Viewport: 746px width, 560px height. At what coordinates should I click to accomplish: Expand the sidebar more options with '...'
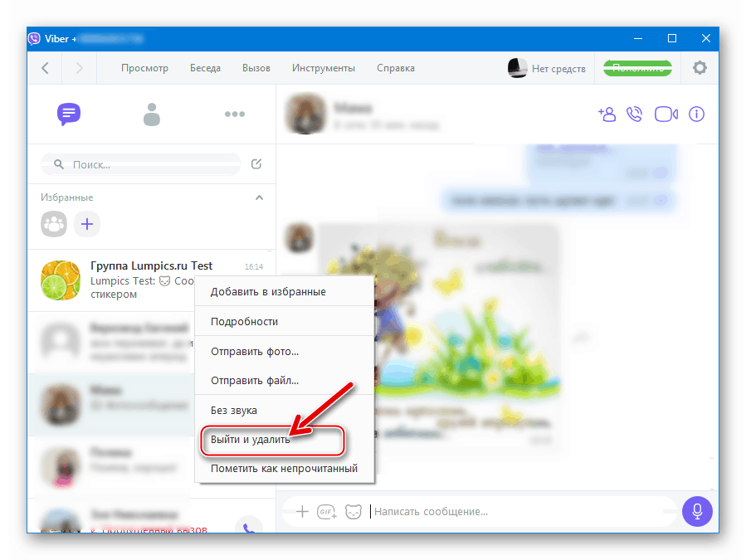click(235, 114)
